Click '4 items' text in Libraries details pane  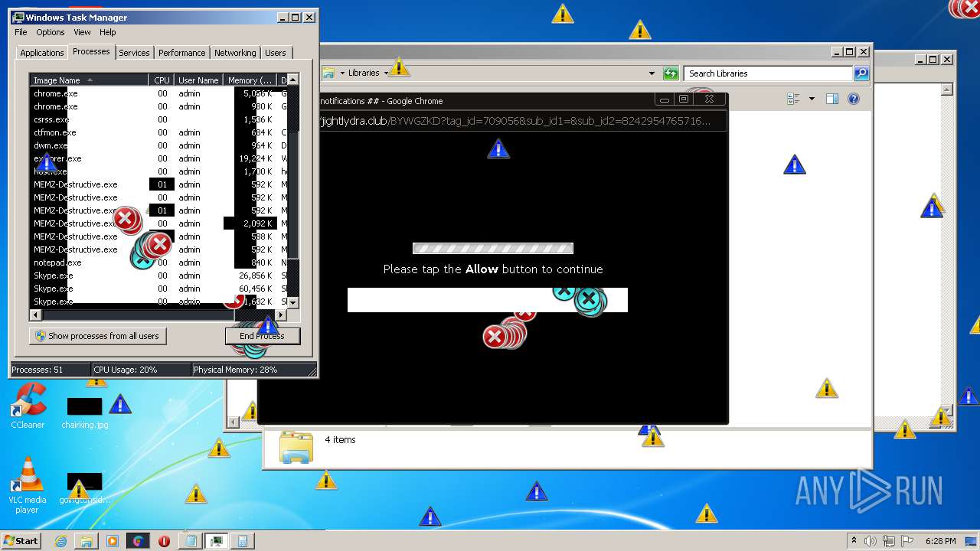pyautogui.click(x=340, y=440)
